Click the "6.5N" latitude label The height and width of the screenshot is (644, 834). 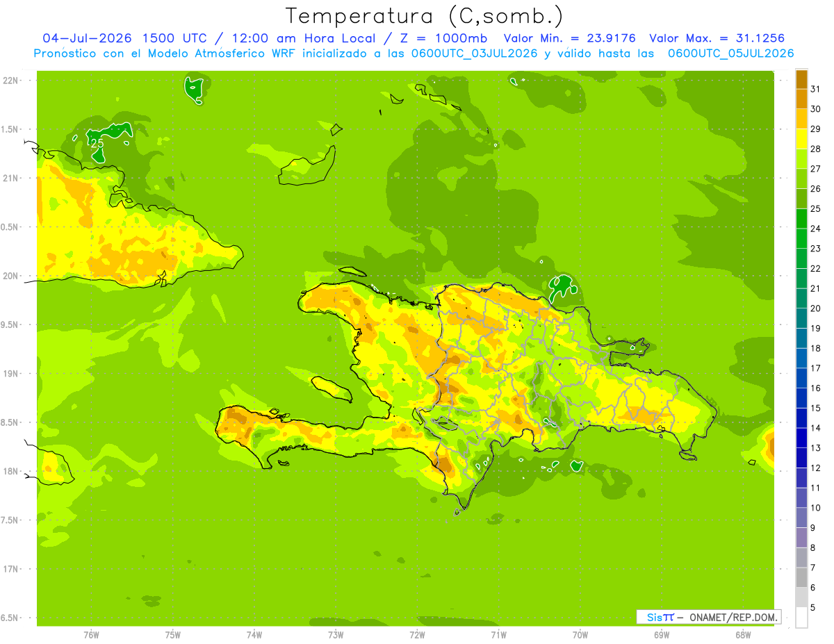10,618
